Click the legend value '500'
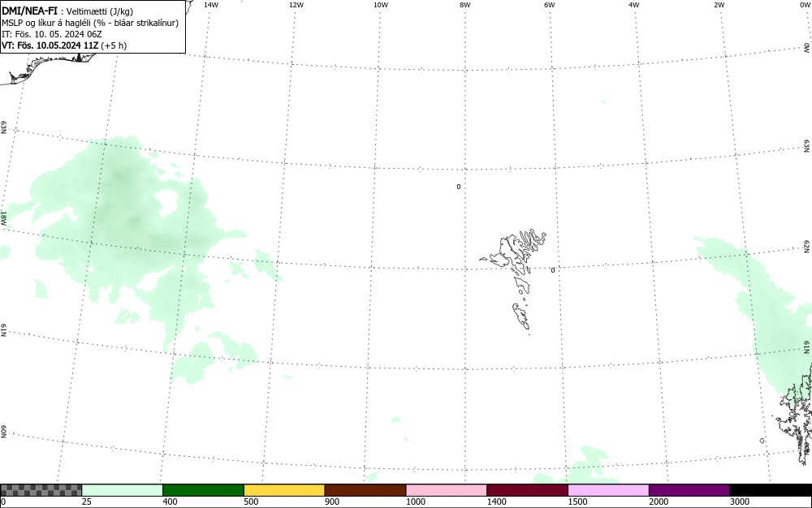This screenshot has height=508, width=812. pyautogui.click(x=251, y=502)
